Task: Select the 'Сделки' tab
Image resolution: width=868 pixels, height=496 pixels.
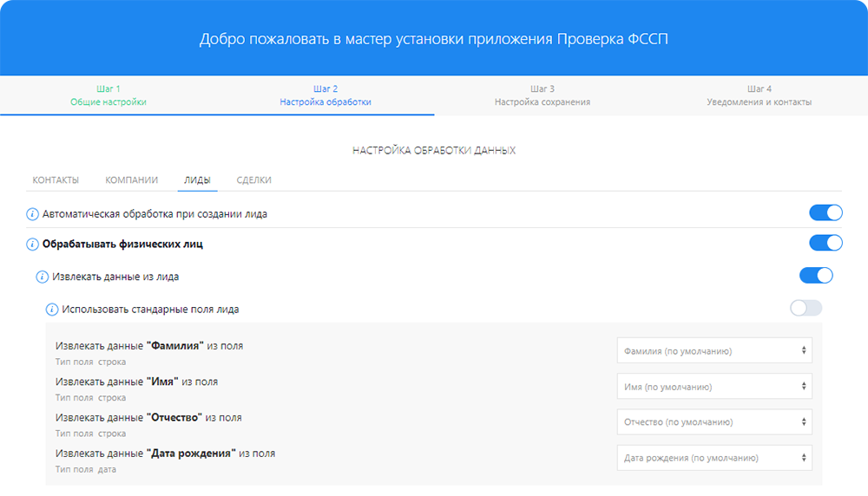Action: pos(253,180)
